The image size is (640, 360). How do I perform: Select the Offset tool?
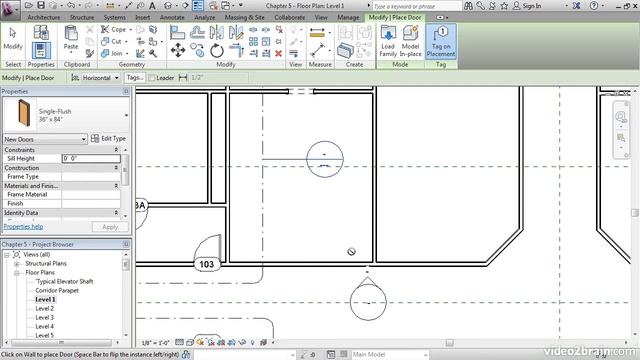tap(197, 32)
